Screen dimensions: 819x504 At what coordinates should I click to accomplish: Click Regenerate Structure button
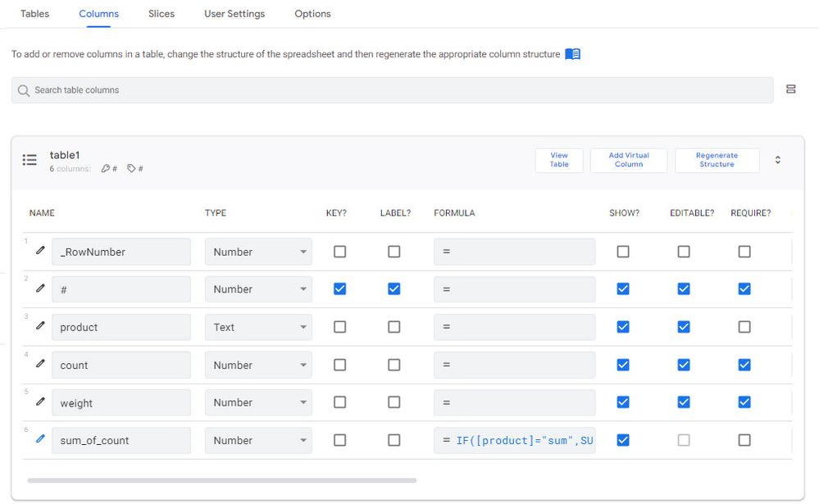(717, 160)
